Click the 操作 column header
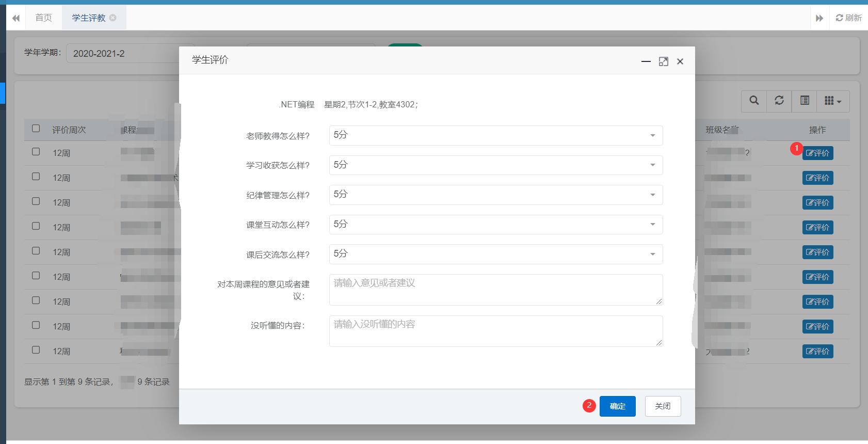Viewport: 868px width, 444px height. tap(817, 130)
